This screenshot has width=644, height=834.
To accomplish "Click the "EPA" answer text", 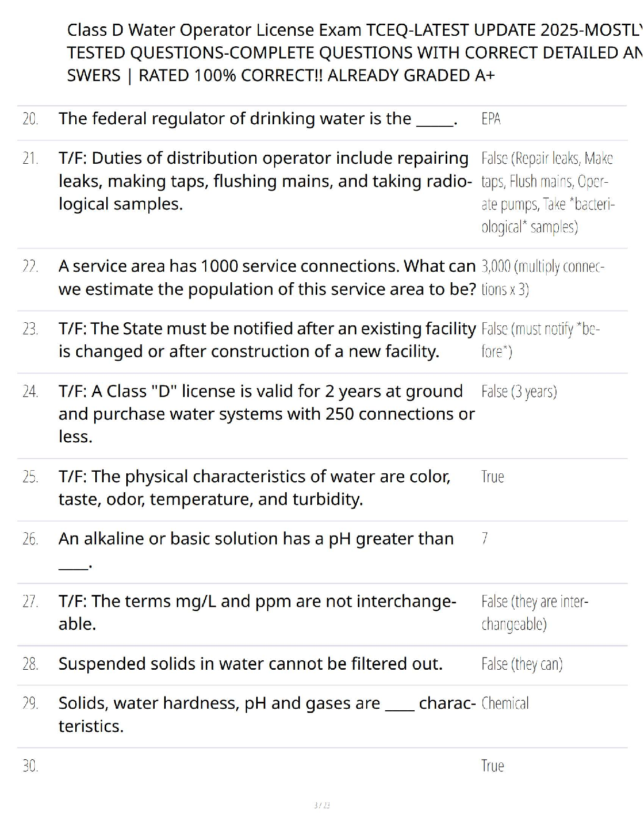I will tap(491, 119).
